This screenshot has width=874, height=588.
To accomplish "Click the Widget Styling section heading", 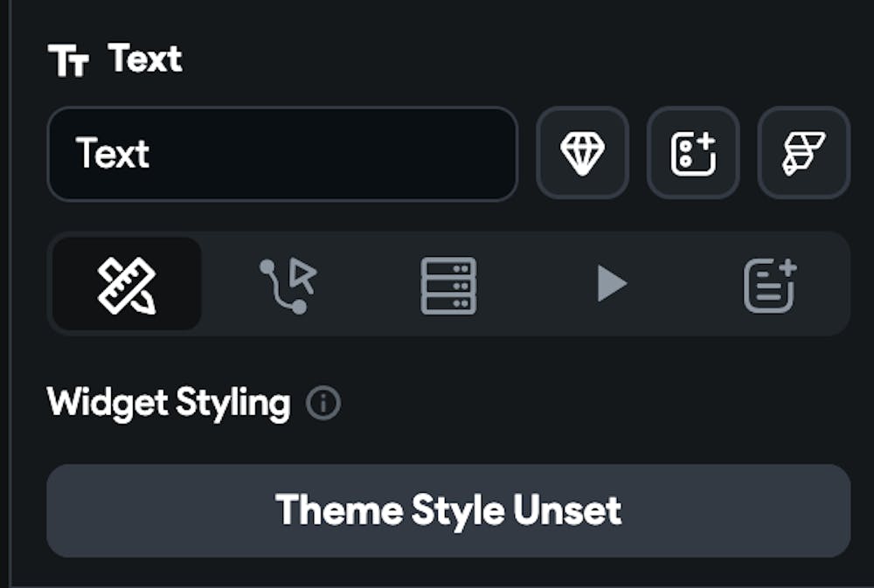I will click(x=169, y=404).
